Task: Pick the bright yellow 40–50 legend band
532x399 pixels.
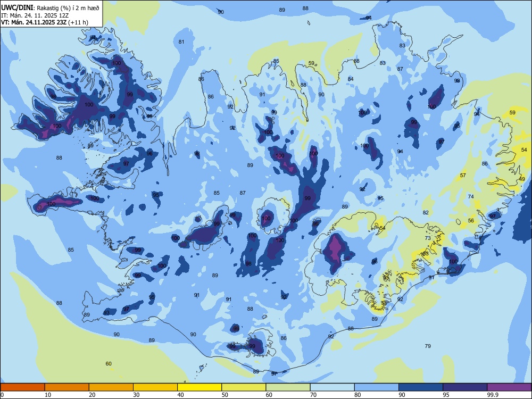Action: coord(199,387)
